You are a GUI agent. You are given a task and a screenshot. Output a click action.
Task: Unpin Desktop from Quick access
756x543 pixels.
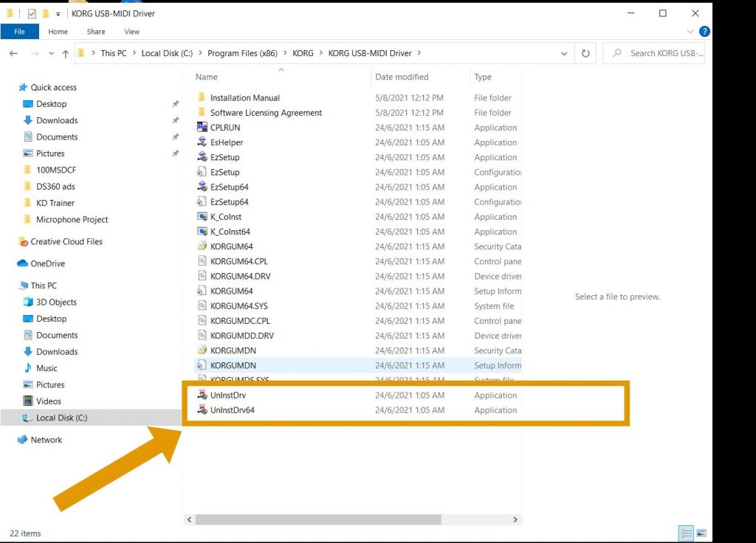point(176,104)
